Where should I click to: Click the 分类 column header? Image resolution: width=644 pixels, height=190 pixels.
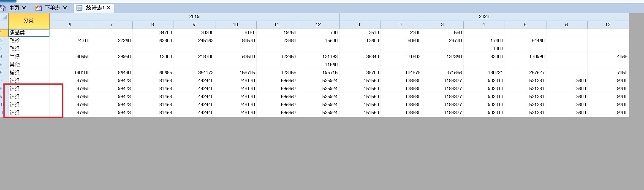[29, 21]
